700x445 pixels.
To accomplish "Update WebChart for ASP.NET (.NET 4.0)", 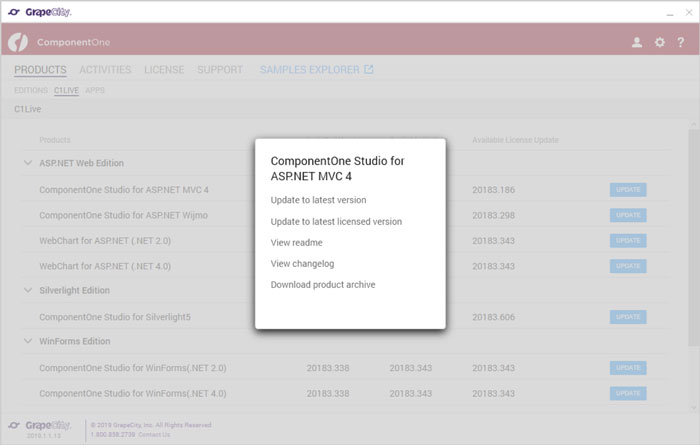I will tap(628, 266).
